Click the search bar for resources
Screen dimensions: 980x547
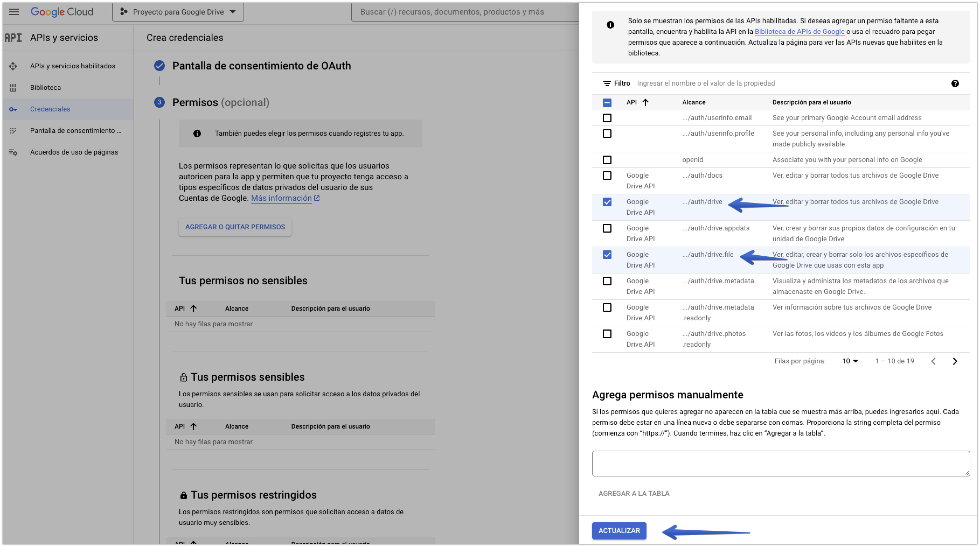[465, 12]
